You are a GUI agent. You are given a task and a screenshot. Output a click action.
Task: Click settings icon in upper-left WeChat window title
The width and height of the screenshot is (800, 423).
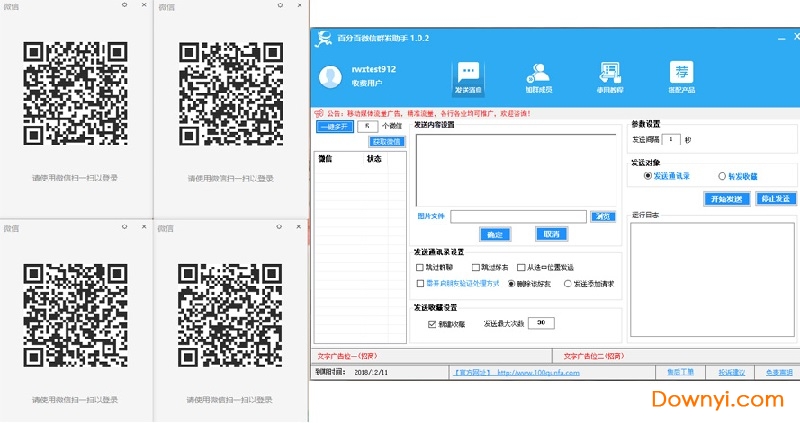tap(124, 5)
